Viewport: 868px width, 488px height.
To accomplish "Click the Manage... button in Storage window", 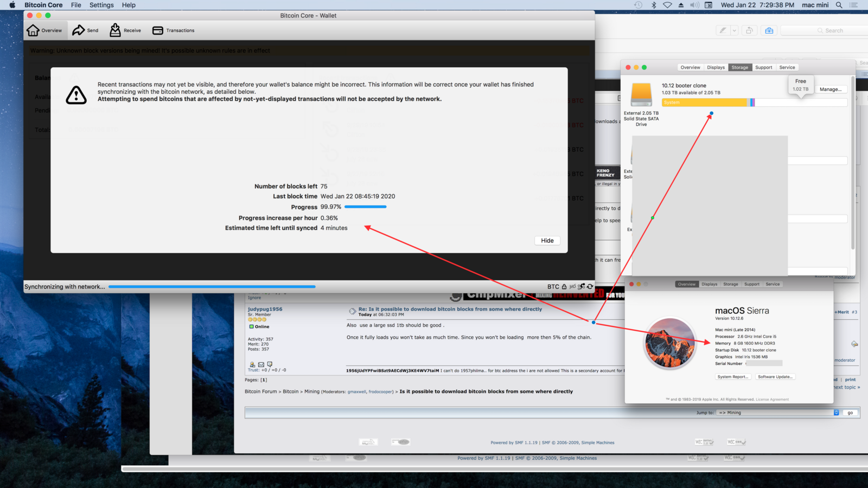I will pyautogui.click(x=831, y=89).
